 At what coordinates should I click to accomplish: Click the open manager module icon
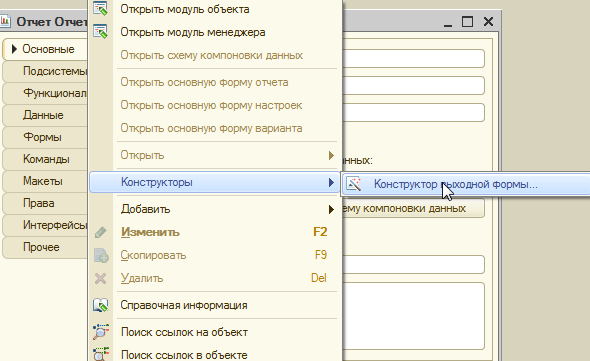click(100, 32)
